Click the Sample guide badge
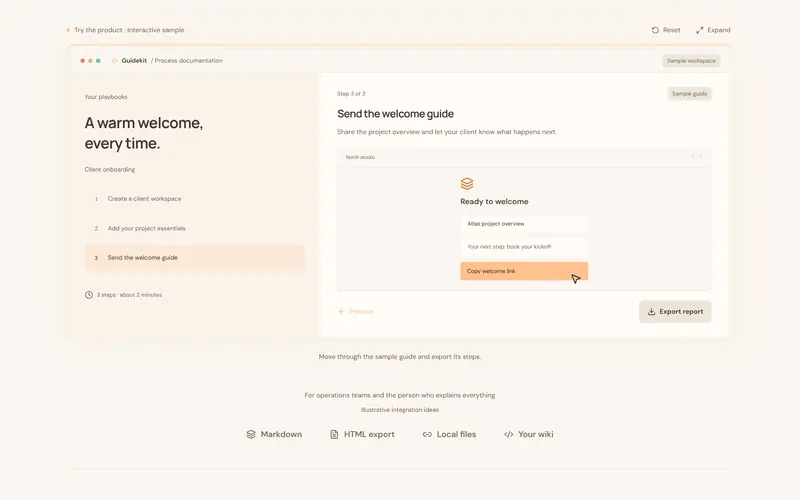 [689, 94]
